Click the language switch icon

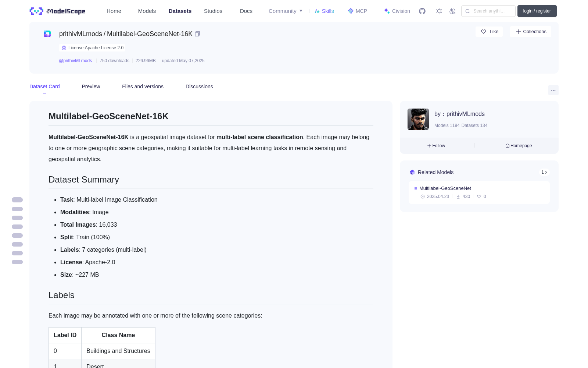point(452,11)
